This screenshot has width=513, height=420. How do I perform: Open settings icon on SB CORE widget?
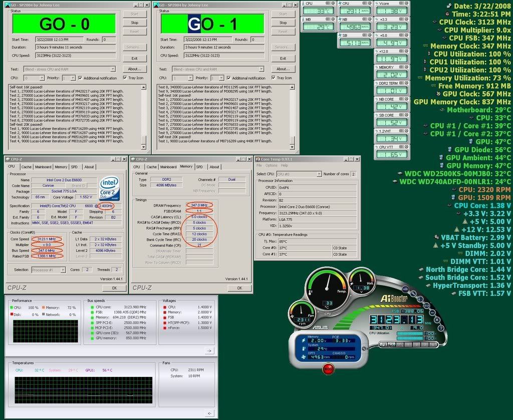(401, 115)
